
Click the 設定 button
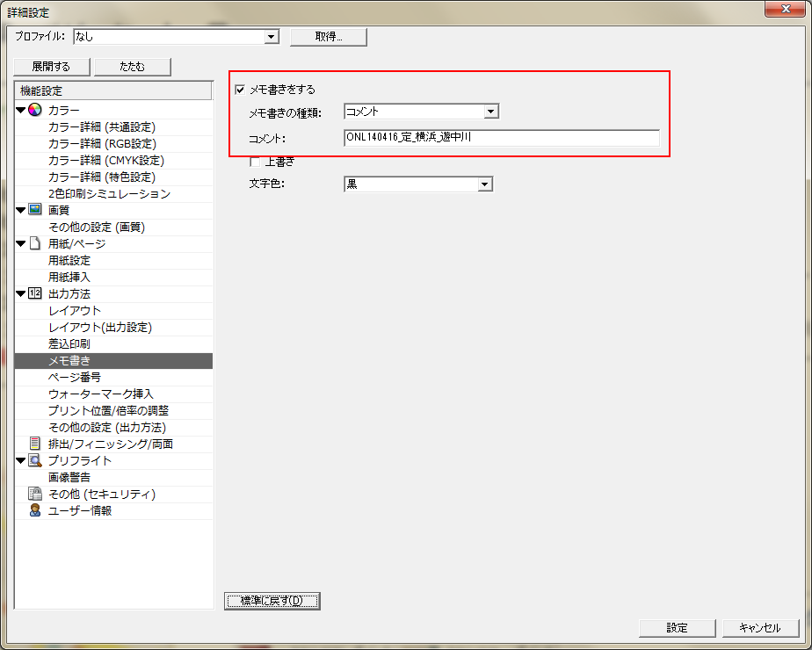[677, 628]
